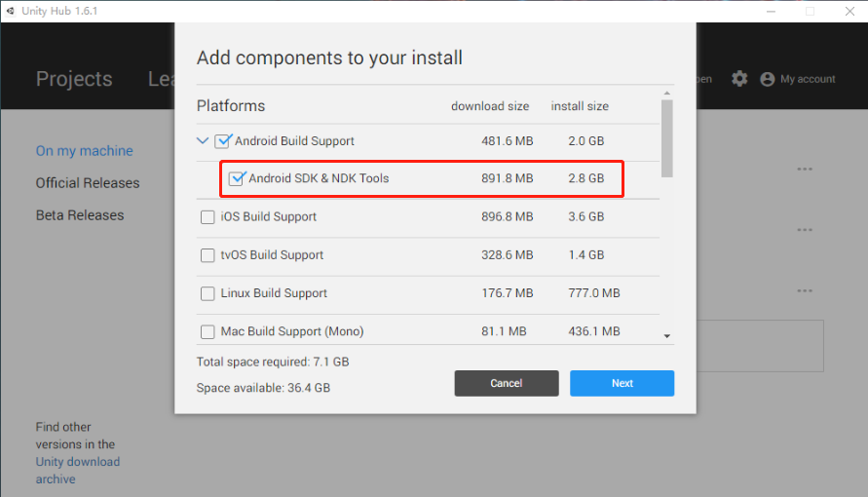Select On my machine in sidebar
Image resolution: width=868 pixels, height=497 pixels.
point(84,150)
